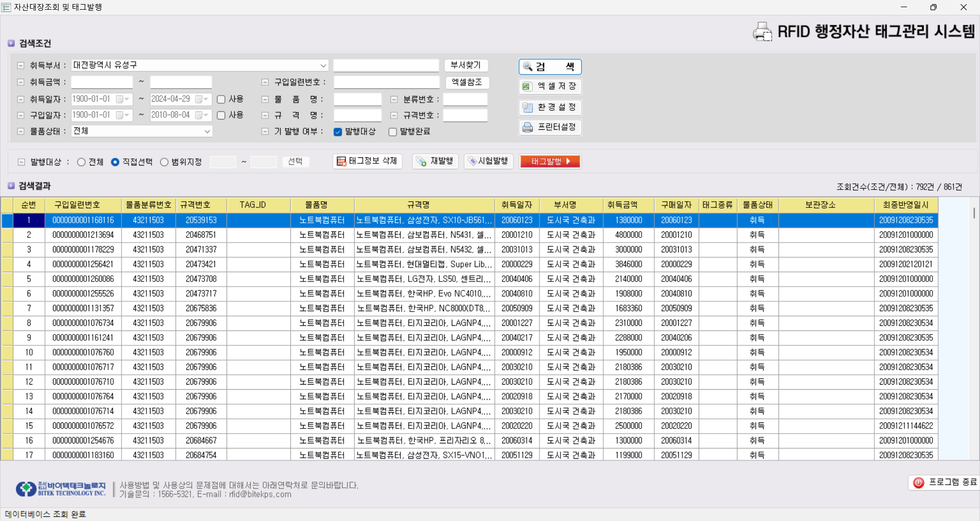Select the 전체 radio button
Viewport: 980px width, 521px height.
pos(81,162)
